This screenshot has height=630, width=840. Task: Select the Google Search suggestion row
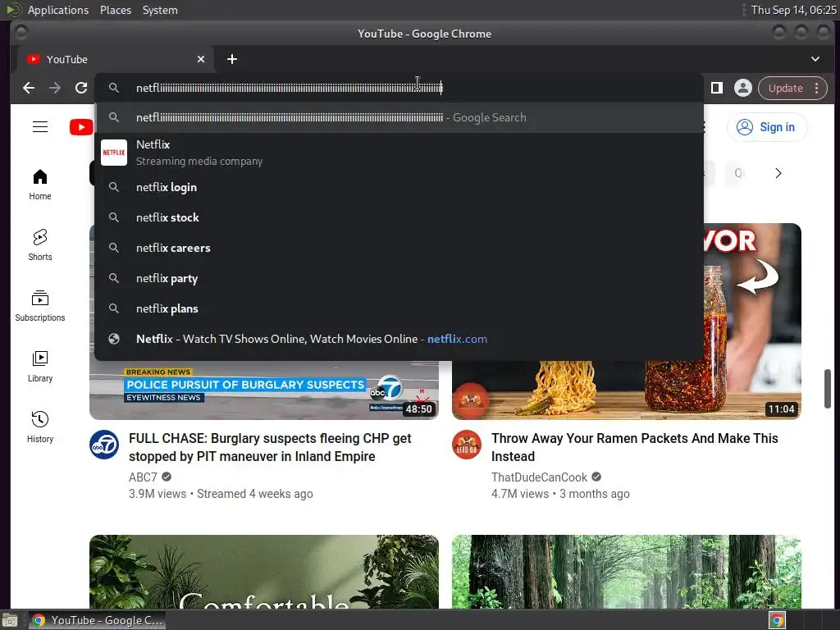(x=399, y=117)
